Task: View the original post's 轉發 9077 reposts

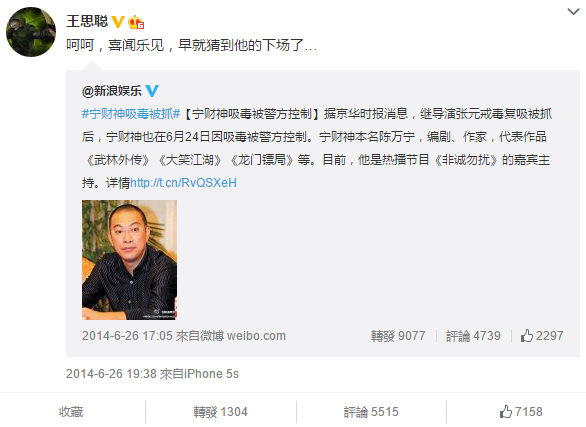Action: click(398, 336)
